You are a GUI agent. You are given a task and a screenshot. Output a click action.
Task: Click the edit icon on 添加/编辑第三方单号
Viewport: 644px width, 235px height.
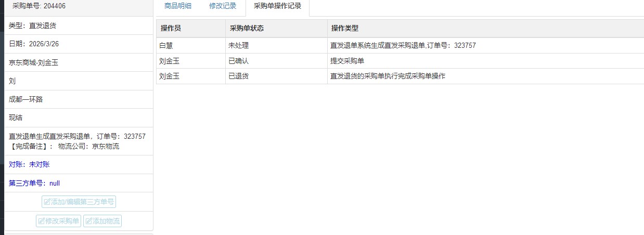(x=47, y=202)
